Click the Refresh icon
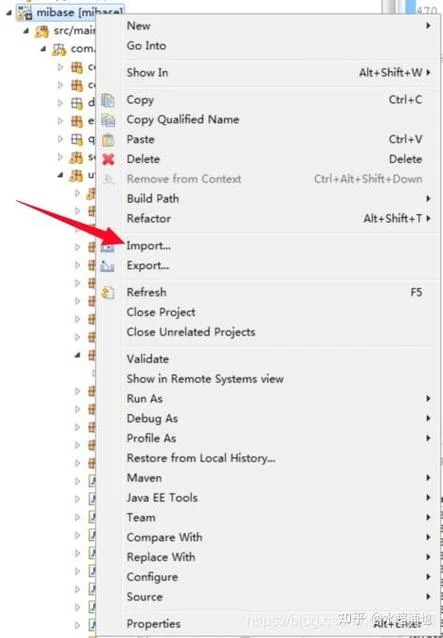Image resolution: width=443 pixels, height=638 pixels. [x=108, y=293]
